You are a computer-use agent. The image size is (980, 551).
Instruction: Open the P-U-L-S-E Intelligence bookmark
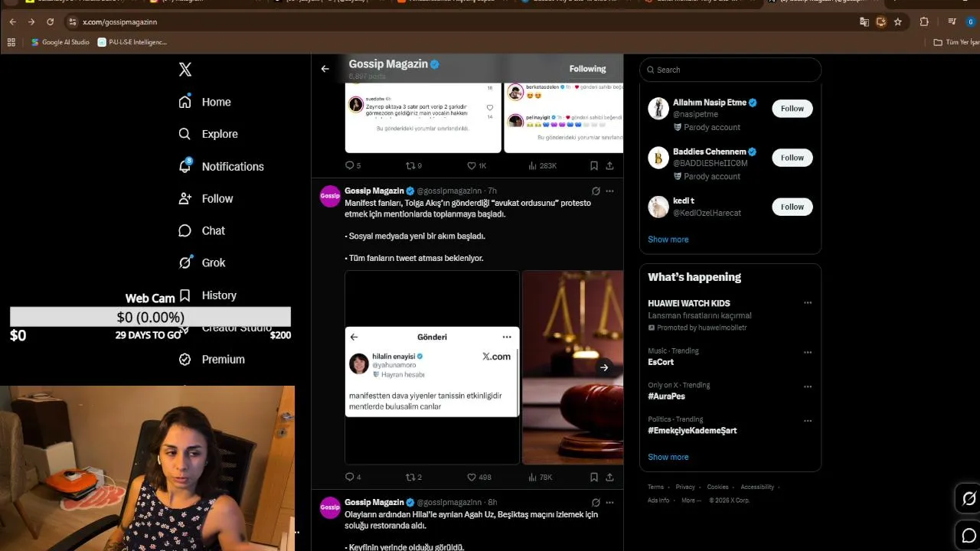[132, 42]
